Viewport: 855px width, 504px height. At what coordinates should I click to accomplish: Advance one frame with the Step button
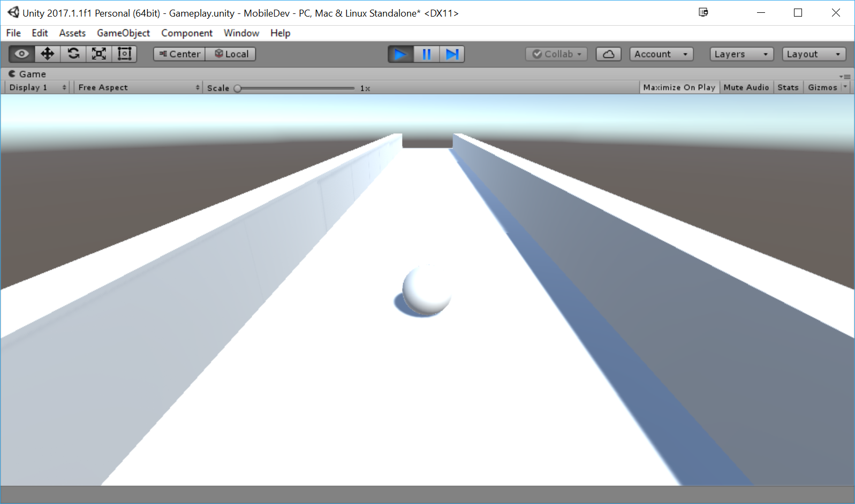click(452, 54)
